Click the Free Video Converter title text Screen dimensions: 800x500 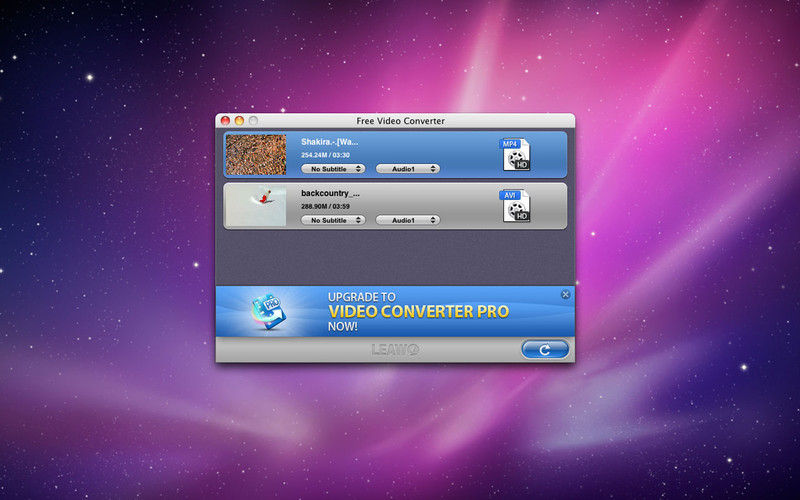point(401,121)
